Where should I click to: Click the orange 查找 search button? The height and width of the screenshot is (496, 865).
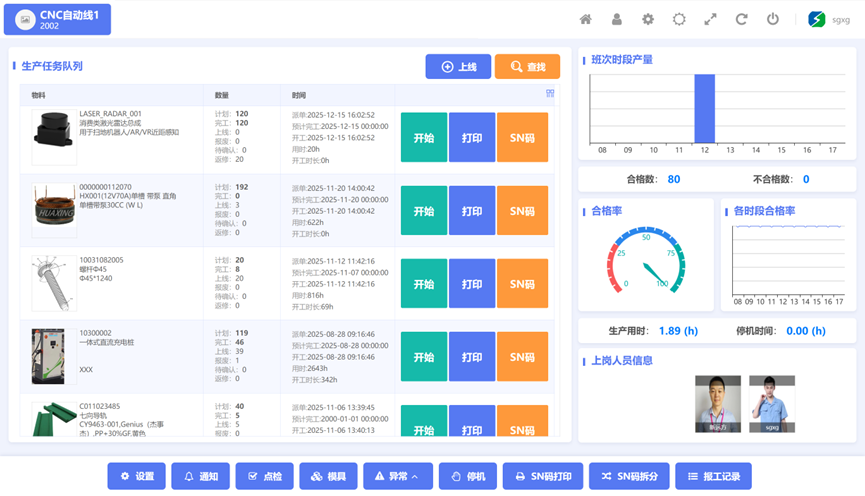click(527, 67)
